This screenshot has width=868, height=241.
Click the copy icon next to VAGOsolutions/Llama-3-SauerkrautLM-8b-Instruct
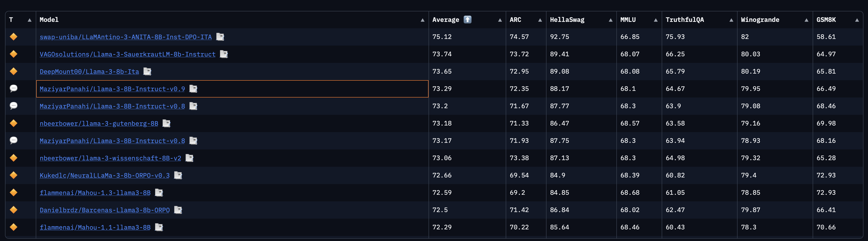click(224, 54)
